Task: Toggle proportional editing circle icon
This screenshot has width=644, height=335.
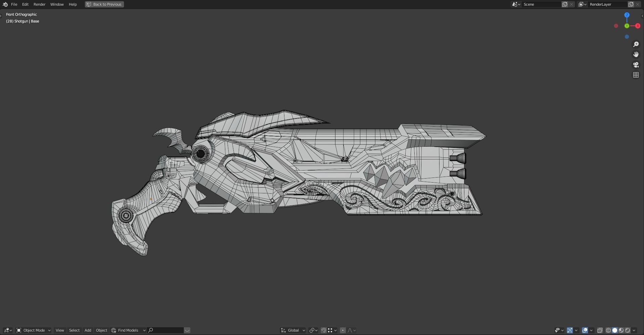Action: [342, 330]
